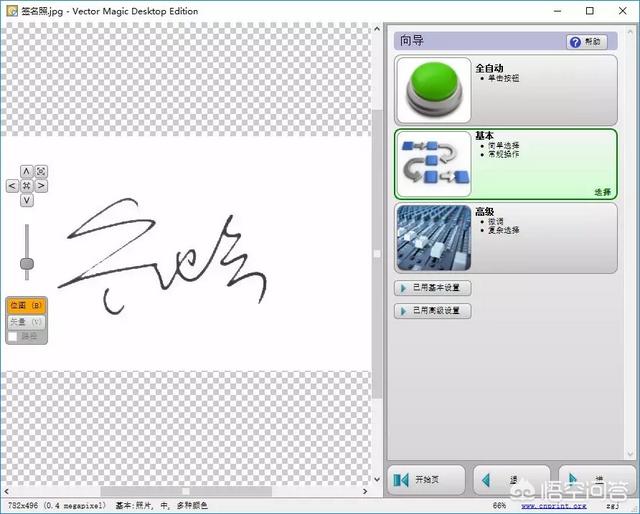The width and height of the screenshot is (640, 514).
Task: Select the Basic (基本) wizard flowchart option
Action: [x=434, y=164]
